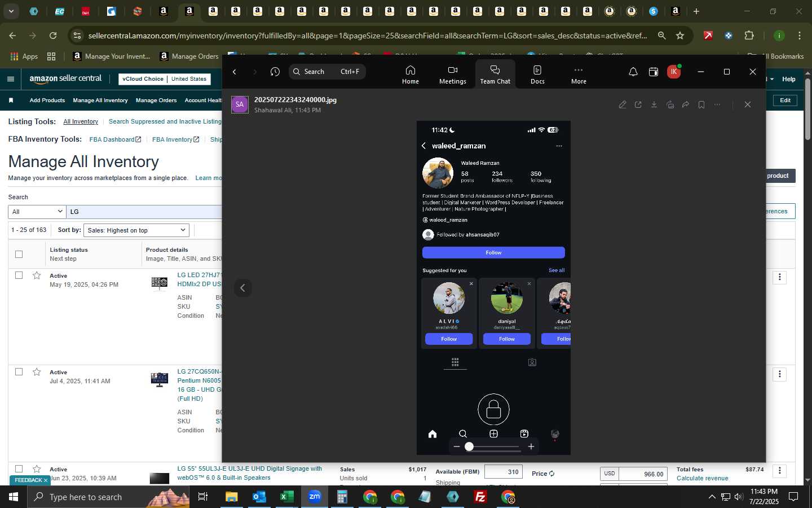Select LG 55" 55UL3J-E listing checkbox
Image resolution: width=812 pixels, height=508 pixels.
(19, 469)
